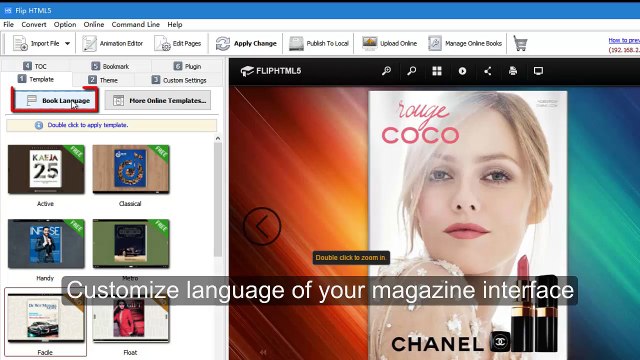Click the FLIPHTML5 logo in viewer

tap(271, 71)
